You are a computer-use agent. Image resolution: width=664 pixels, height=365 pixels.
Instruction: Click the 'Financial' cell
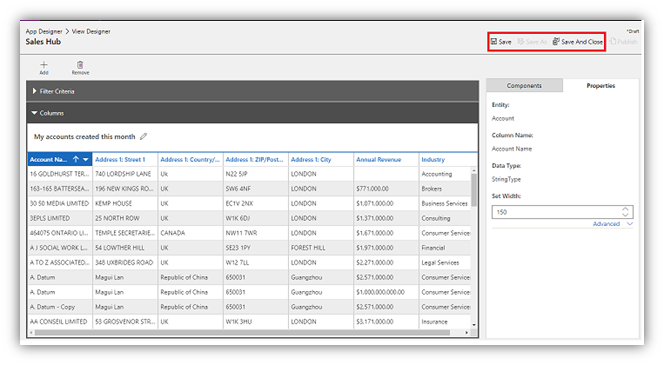[445, 248]
